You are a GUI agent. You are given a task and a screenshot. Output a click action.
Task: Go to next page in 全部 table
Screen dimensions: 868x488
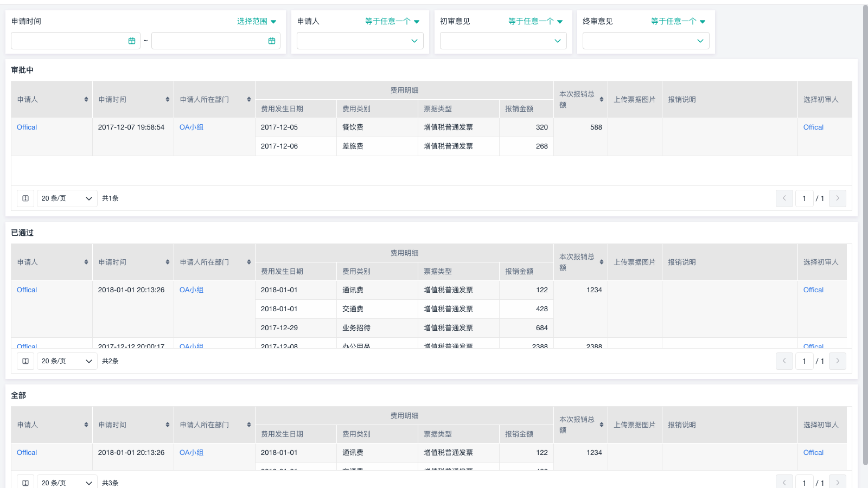point(838,482)
